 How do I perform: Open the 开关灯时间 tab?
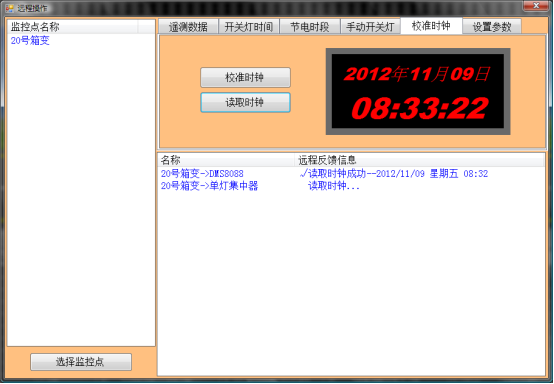point(249,27)
